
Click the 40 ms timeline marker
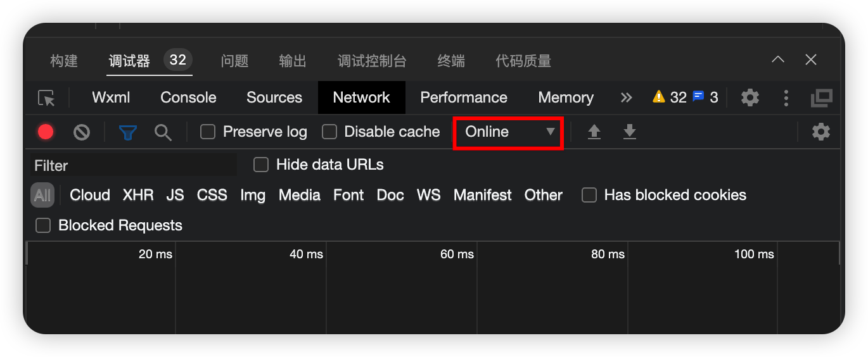306,254
